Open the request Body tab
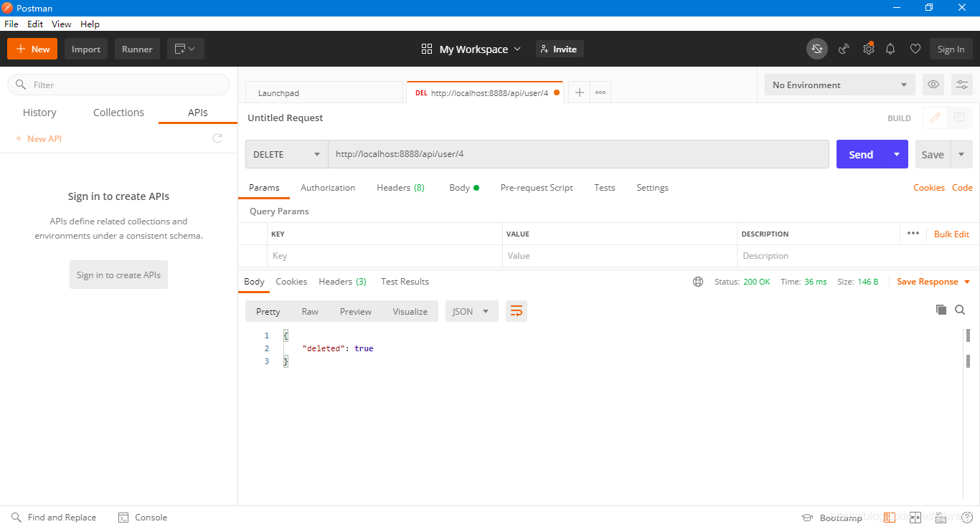Viewport: 980px width, 529px height. [463, 188]
